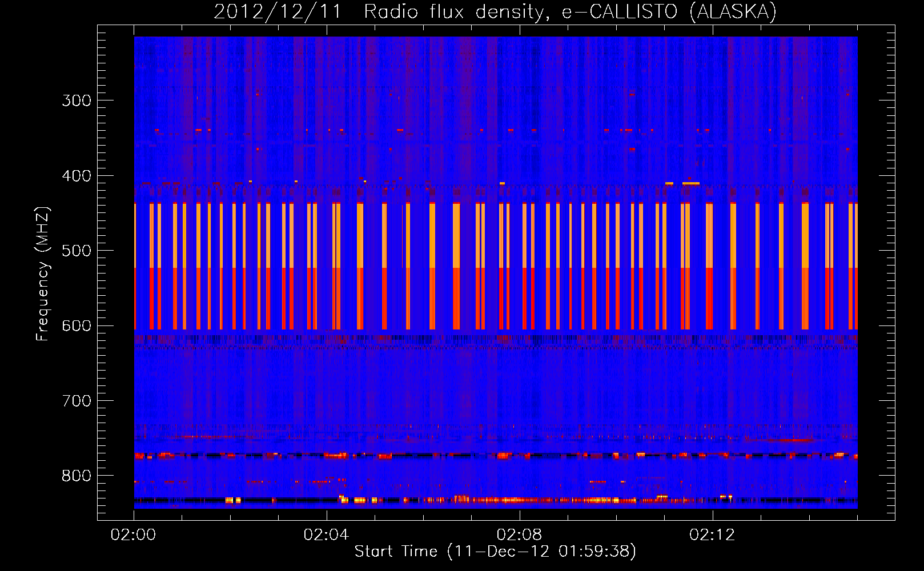Image resolution: width=924 pixels, height=571 pixels.
Task: Click the 400 frequency tick label
Action: (x=77, y=176)
